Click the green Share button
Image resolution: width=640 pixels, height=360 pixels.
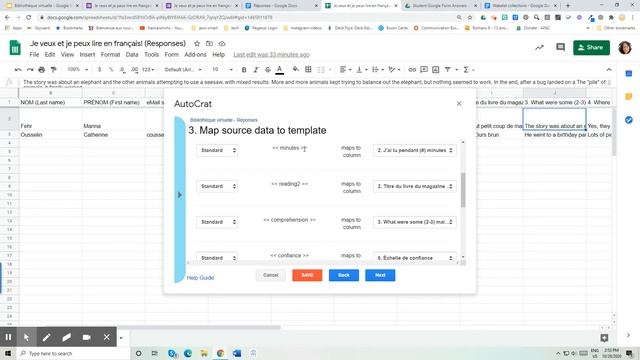pyautogui.click(x=591, y=47)
